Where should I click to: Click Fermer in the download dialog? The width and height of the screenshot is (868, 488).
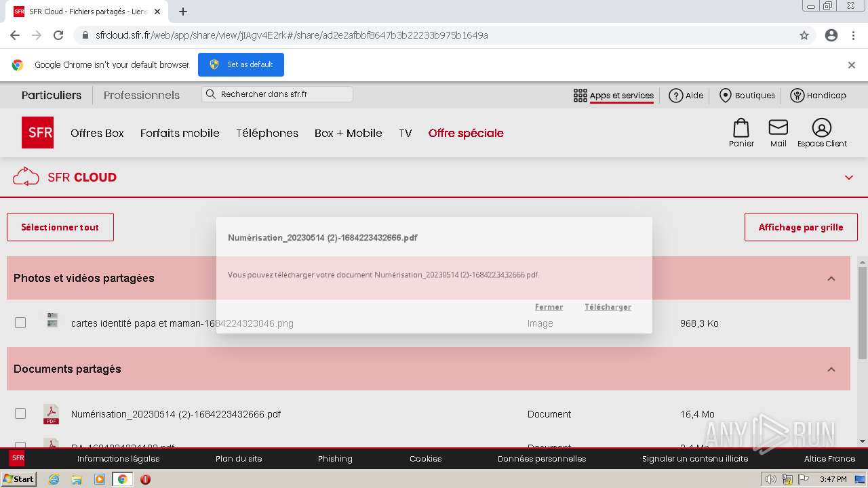click(x=549, y=307)
